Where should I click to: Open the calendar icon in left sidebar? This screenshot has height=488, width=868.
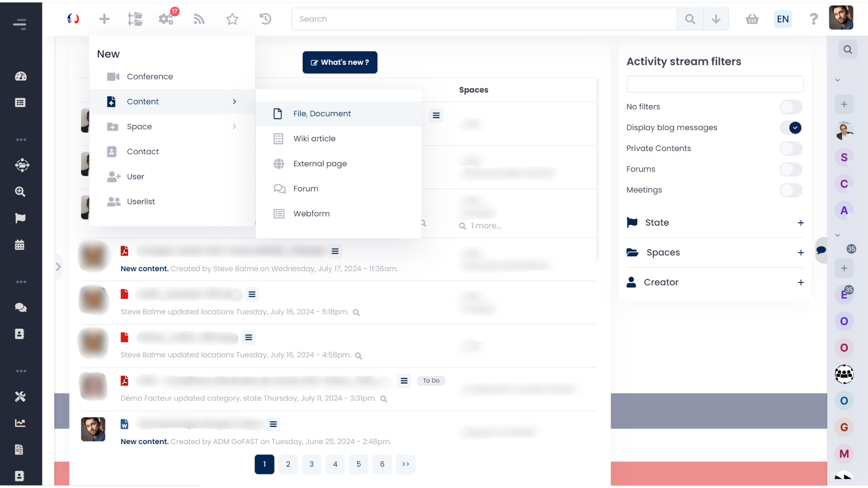coord(20,244)
